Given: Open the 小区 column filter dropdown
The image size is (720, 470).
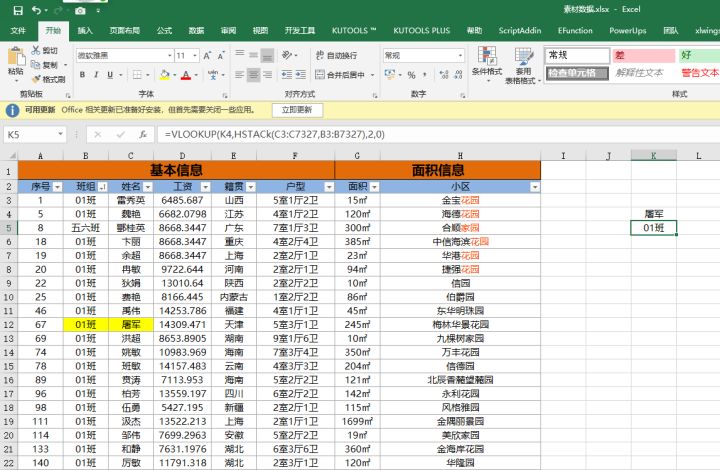Looking at the screenshot, I should pos(535,187).
